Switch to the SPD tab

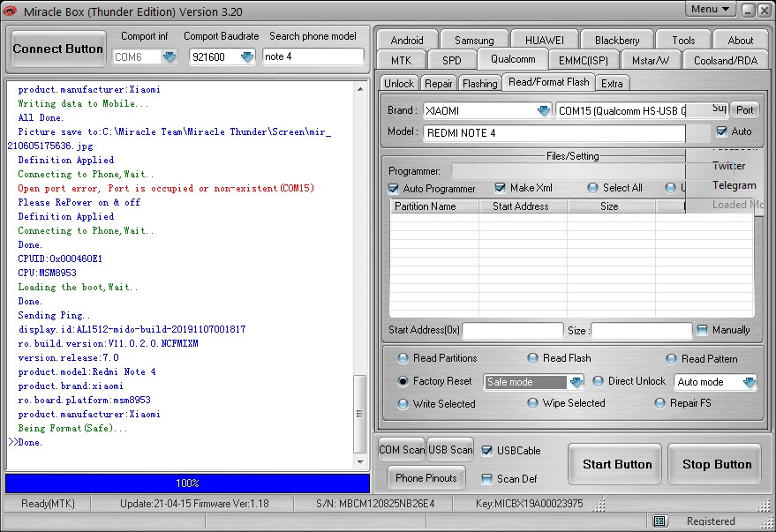(x=451, y=60)
